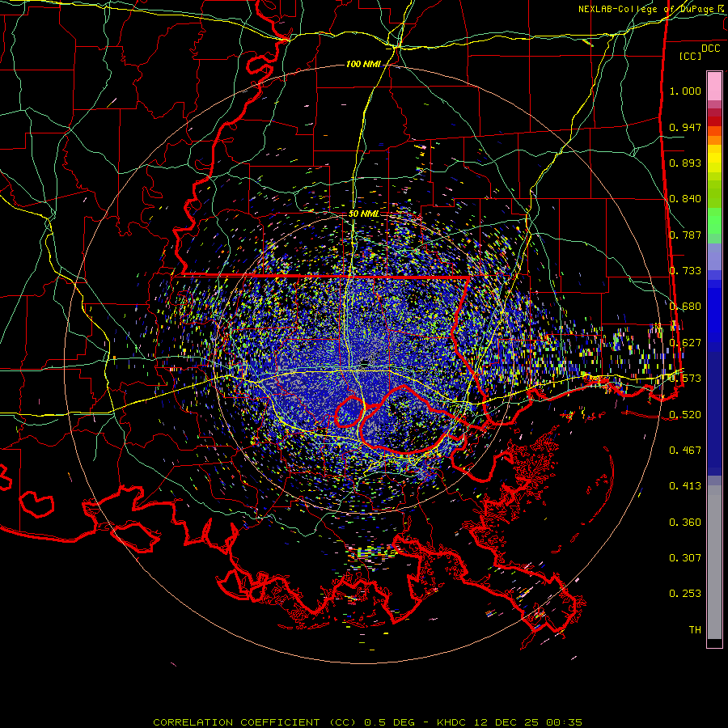Click the 0.893 scale value

[x=685, y=163]
